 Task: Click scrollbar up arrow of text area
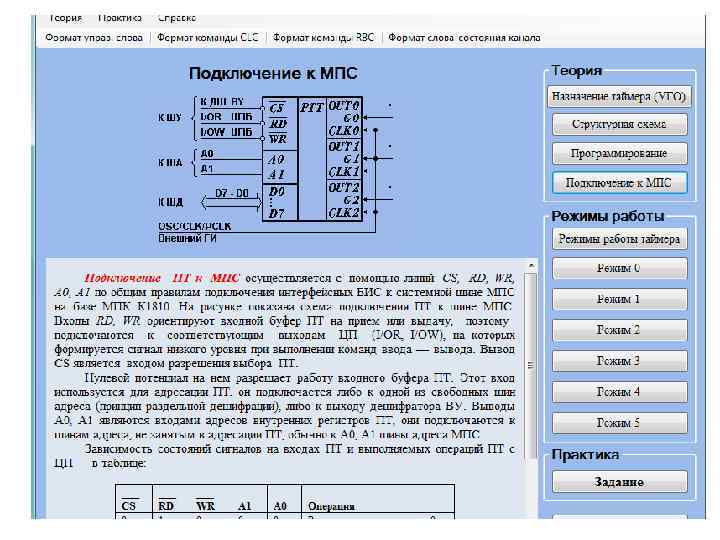[x=531, y=266]
